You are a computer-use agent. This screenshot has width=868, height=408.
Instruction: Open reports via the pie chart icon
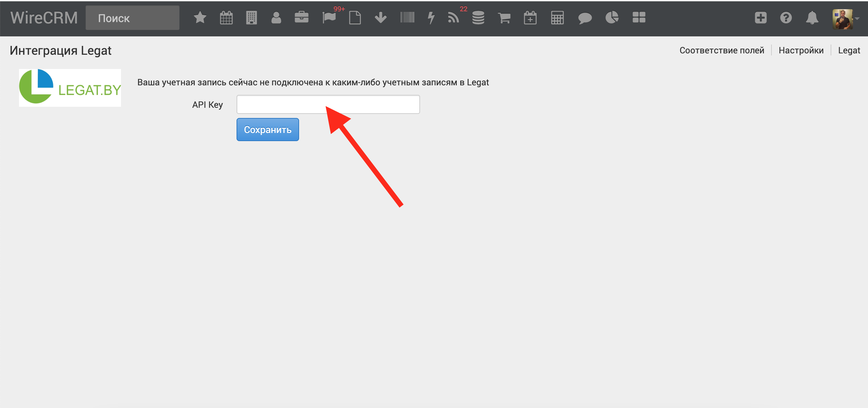click(612, 18)
